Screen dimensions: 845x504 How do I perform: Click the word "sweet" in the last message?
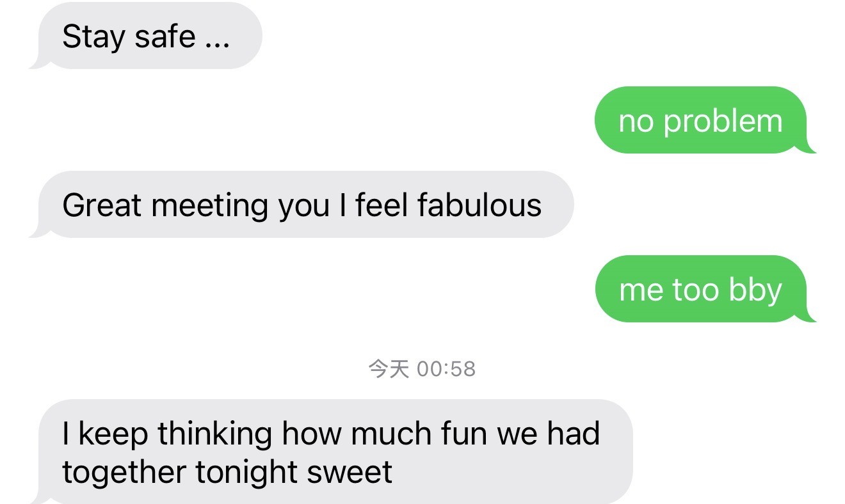tap(350, 473)
